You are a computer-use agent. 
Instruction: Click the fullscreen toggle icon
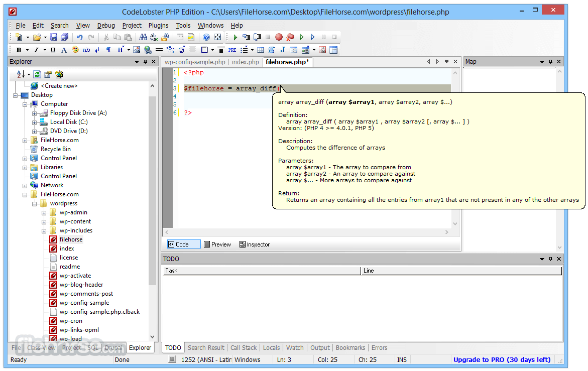[x=217, y=37]
